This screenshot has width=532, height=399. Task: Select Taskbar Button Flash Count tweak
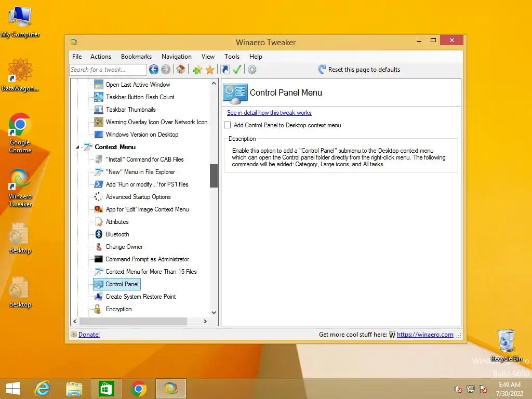140,97
